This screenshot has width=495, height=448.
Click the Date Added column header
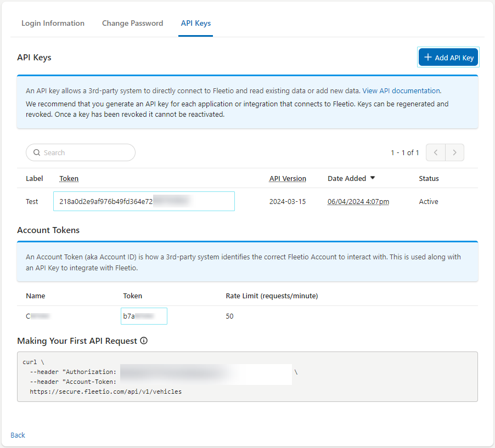tap(346, 179)
